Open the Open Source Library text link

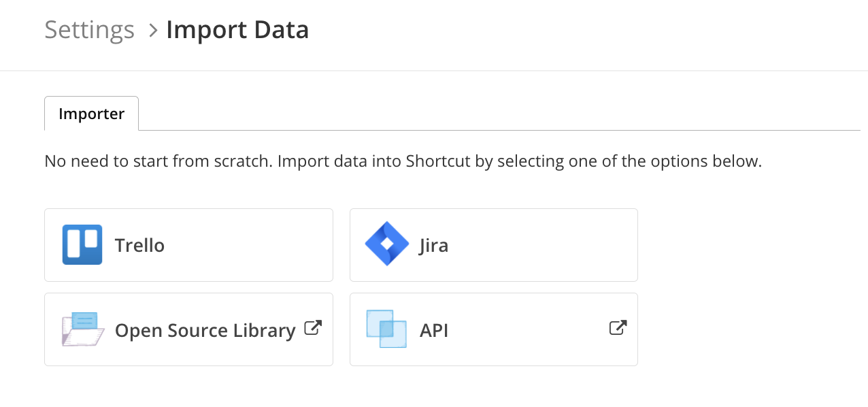coord(205,330)
